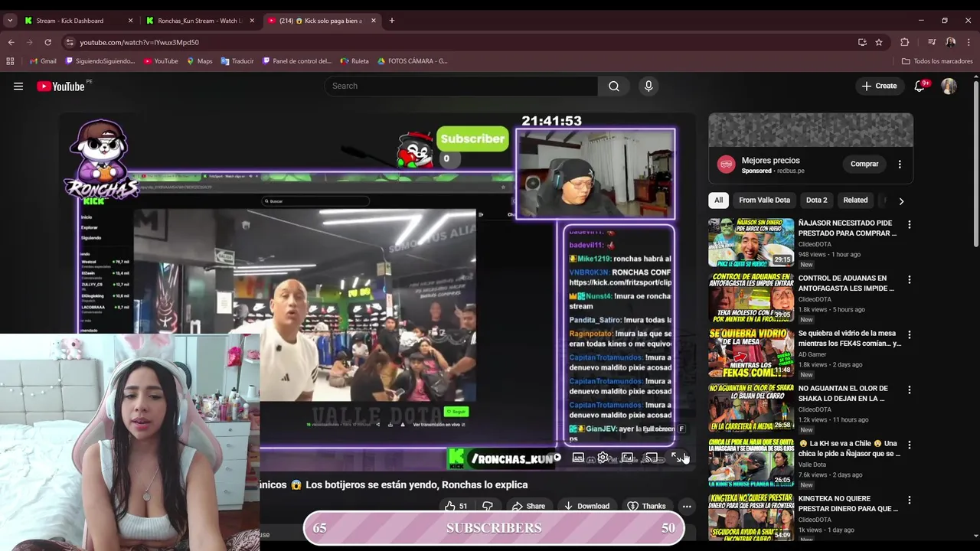Open ÑAJASOR NECESITADO video thumbnail
Screen dimensions: 980x551
(751, 243)
